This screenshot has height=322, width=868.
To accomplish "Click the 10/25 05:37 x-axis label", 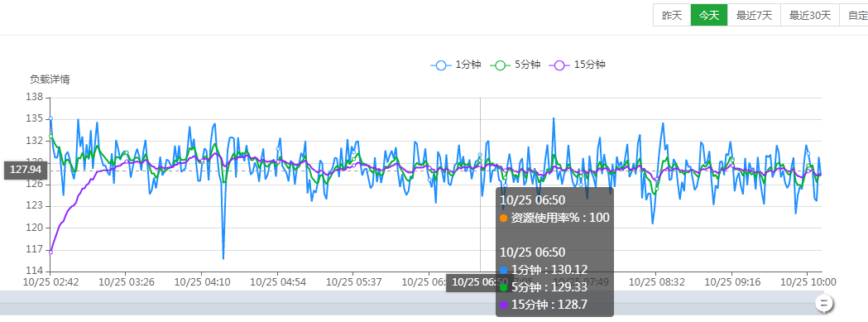I will point(353,282).
